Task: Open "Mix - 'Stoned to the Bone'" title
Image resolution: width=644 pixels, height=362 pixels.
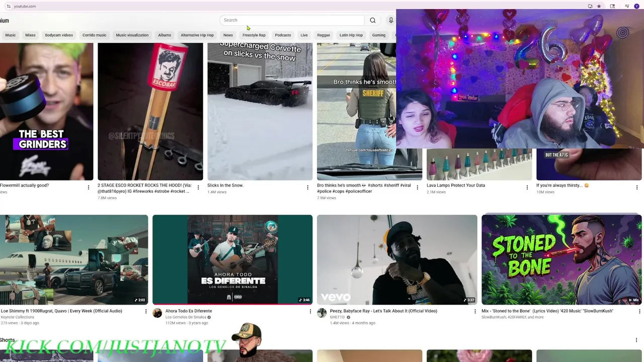Action: tap(547, 311)
